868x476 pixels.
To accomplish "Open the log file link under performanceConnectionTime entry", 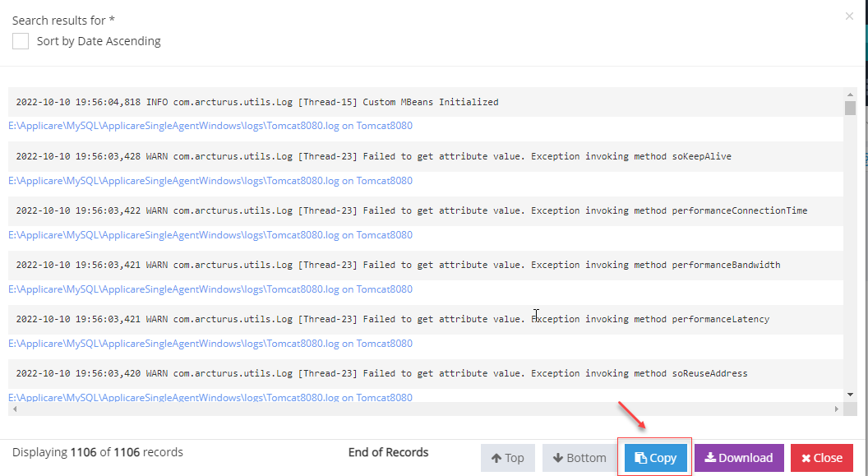I will click(x=210, y=235).
